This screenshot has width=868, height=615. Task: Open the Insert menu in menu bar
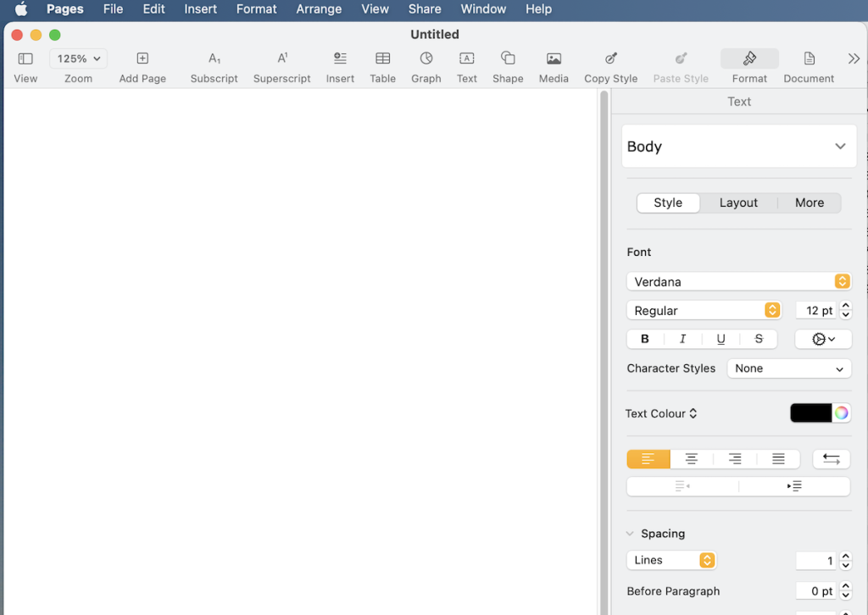click(200, 8)
